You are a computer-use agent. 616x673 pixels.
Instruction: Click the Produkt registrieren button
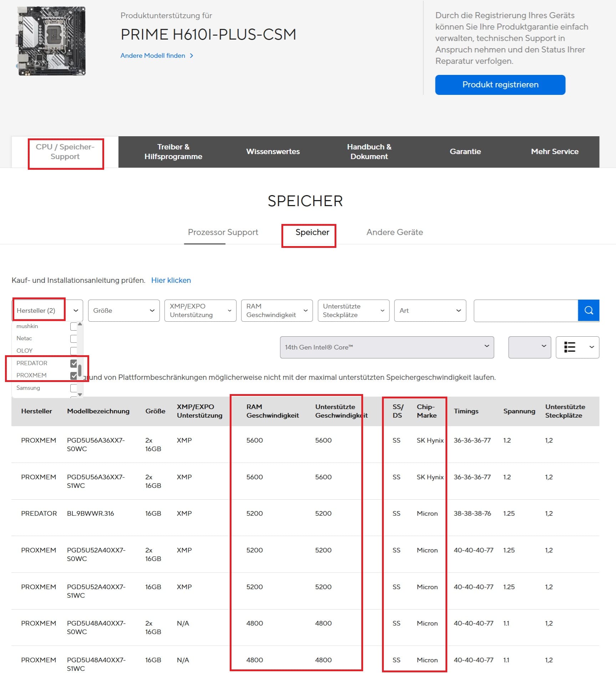click(x=500, y=85)
